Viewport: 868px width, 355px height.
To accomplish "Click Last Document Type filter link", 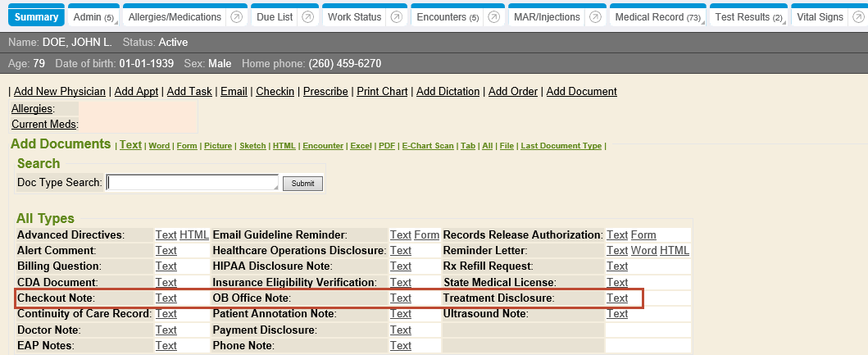I will point(561,146).
